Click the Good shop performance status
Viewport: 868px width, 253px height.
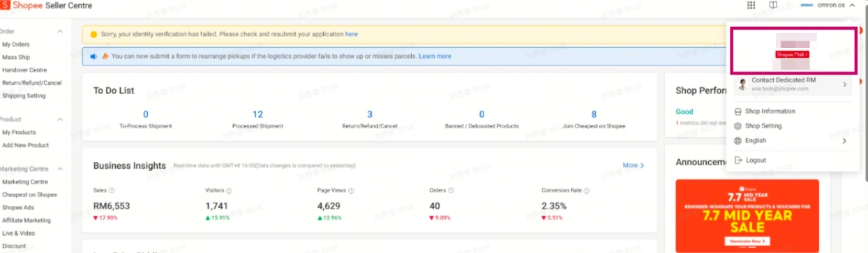click(x=684, y=112)
